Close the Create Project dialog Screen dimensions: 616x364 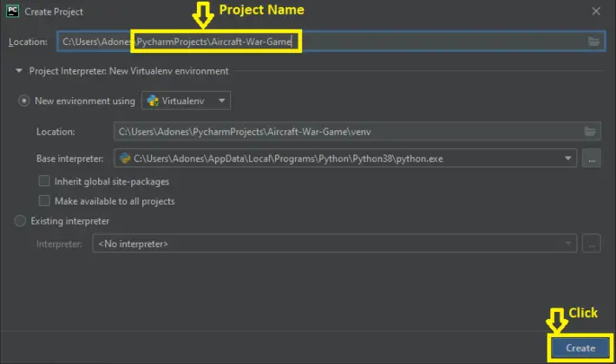coord(595,11)
